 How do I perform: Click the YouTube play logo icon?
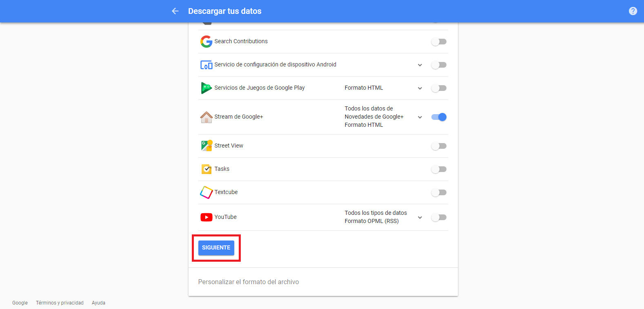207,217
